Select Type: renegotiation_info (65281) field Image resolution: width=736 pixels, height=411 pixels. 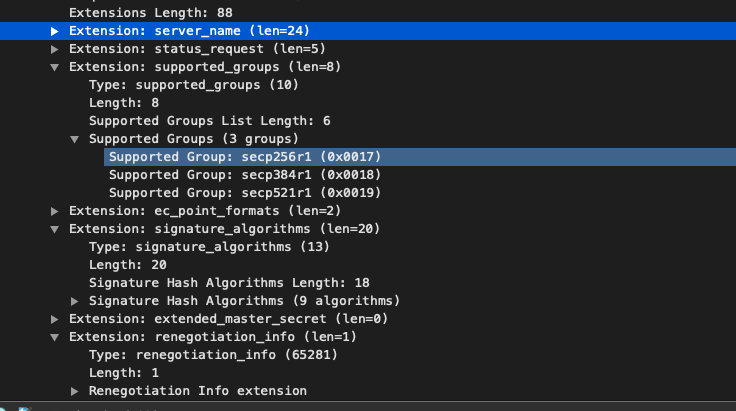pos(214,355)
